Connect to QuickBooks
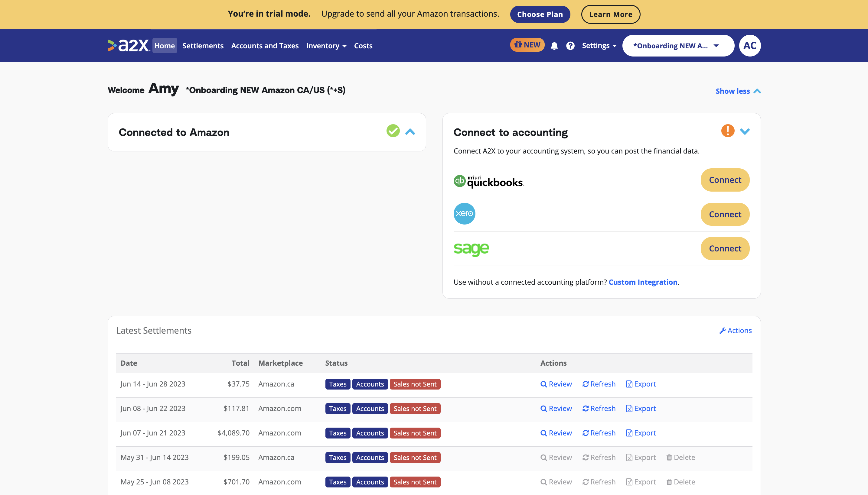Image resolution: width=868 pixels, height=495 pixels. (725, 180)
